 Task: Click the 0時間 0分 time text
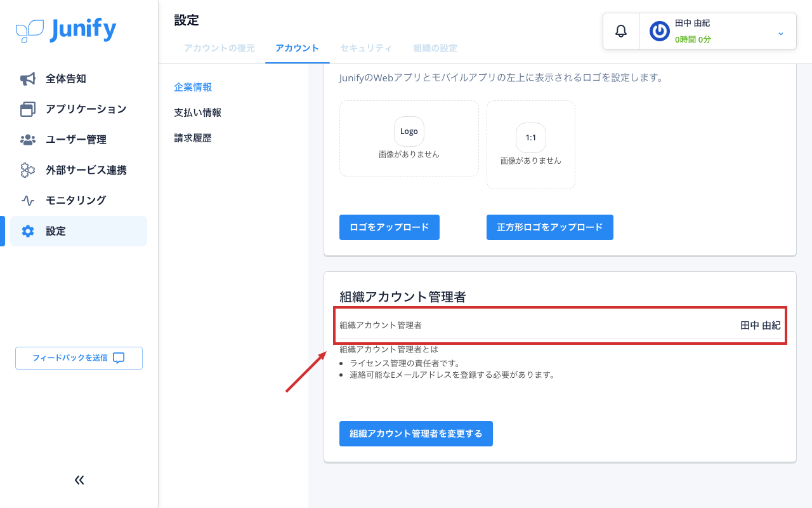tap(693, 39)
